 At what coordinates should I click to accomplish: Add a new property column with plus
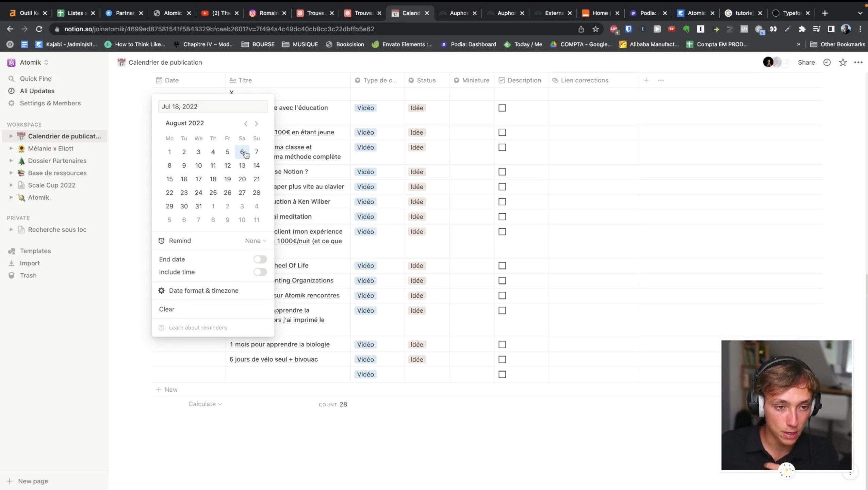[x=646, y=80]
